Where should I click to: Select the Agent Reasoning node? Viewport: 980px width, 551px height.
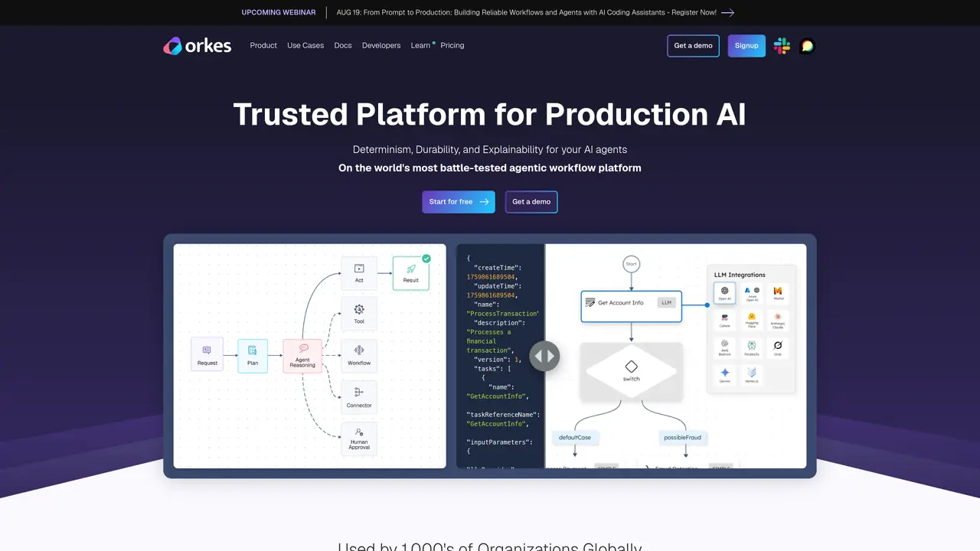click(x=302, y=357)
